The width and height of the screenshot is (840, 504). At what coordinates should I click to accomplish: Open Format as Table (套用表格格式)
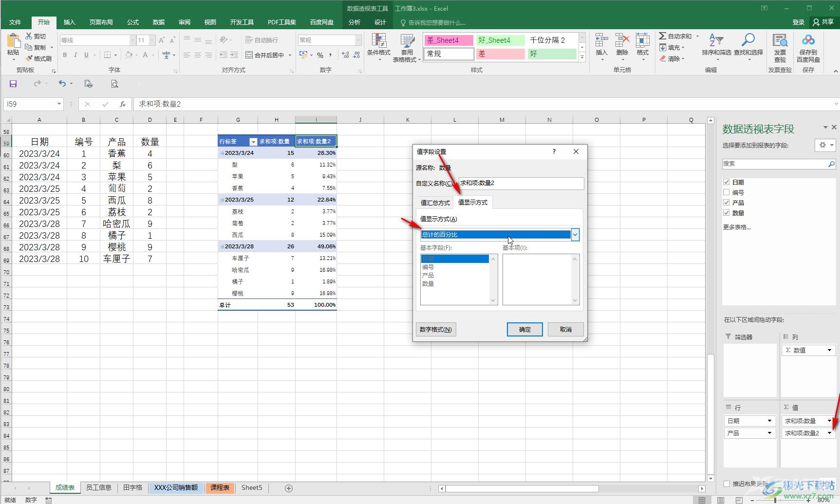[x=407, y=48]
